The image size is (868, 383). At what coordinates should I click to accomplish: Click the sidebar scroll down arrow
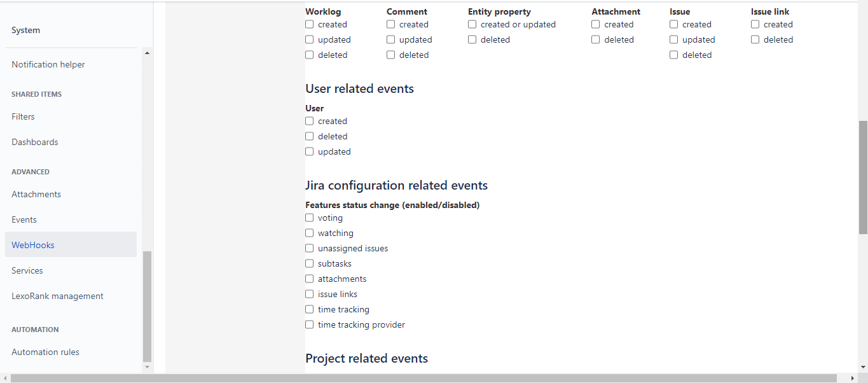[148, 367]
